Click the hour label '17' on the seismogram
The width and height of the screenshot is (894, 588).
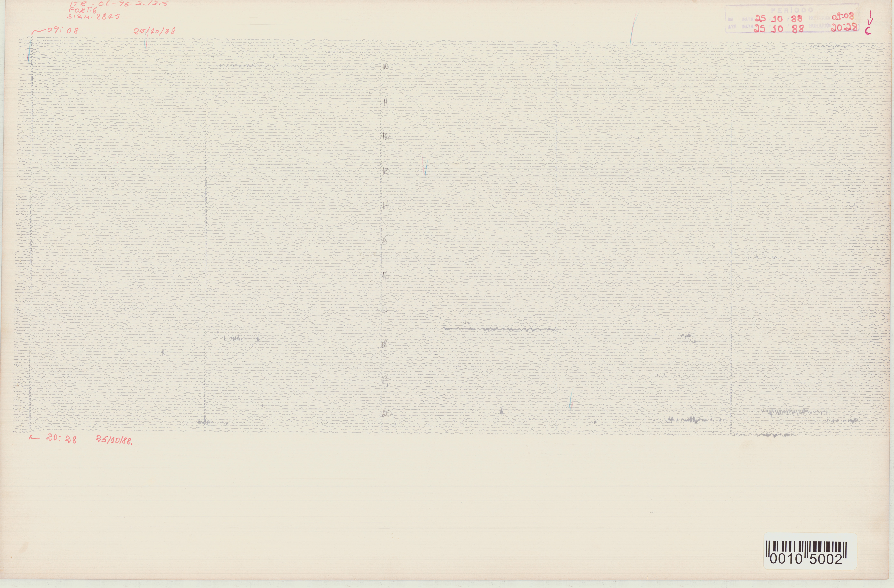point(385,310)
